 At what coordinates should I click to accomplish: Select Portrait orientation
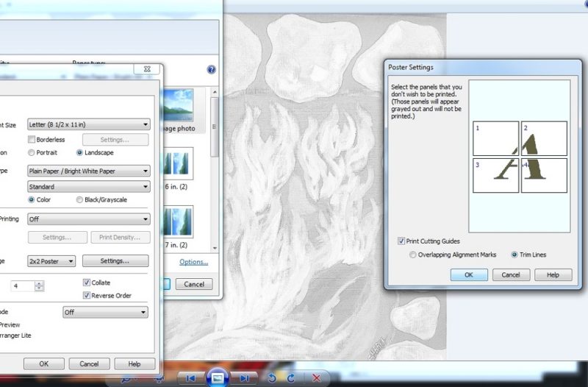click(x=32, y=152)
